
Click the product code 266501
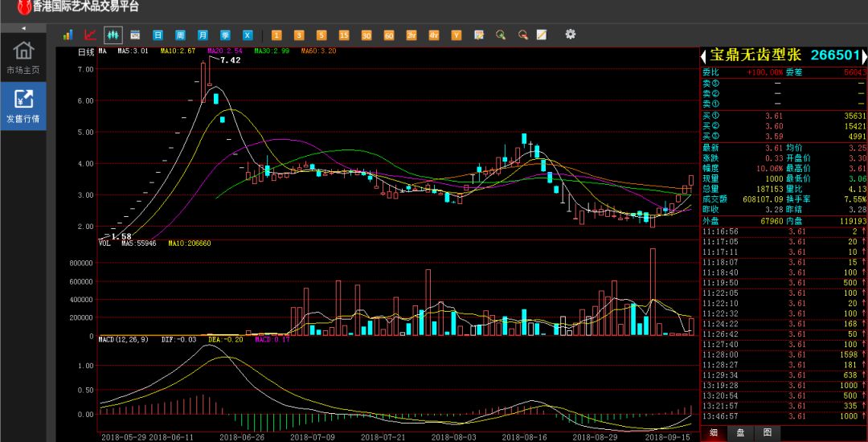835,55
